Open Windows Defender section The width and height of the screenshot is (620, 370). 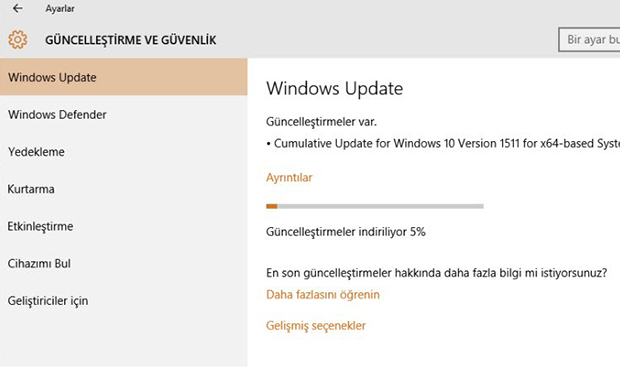(x=124, y=115)
